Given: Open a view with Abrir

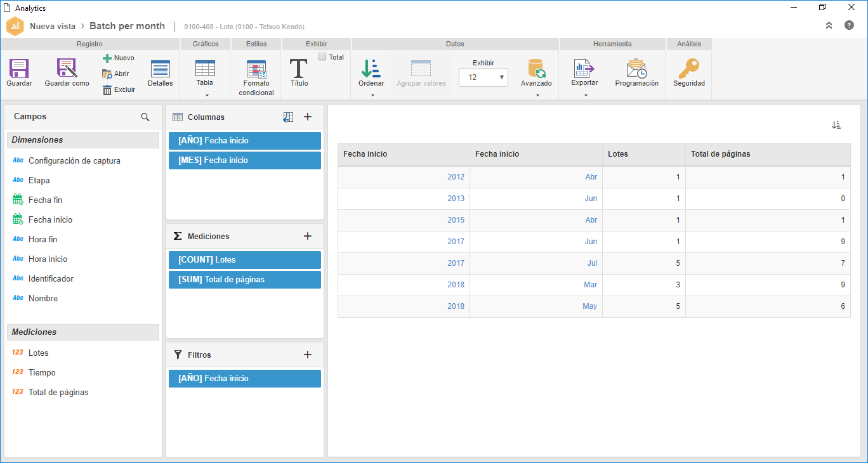Looking at the screenshot, I should point(116,74).
